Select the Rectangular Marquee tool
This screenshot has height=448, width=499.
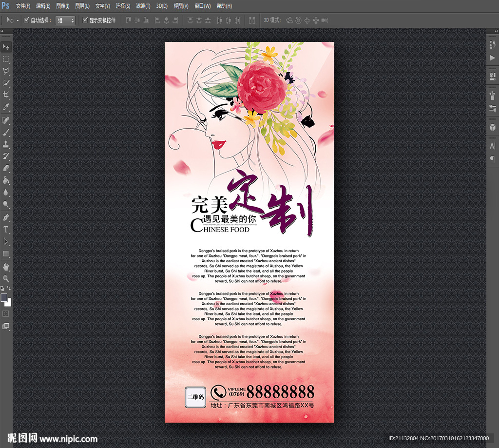(6, 59)
